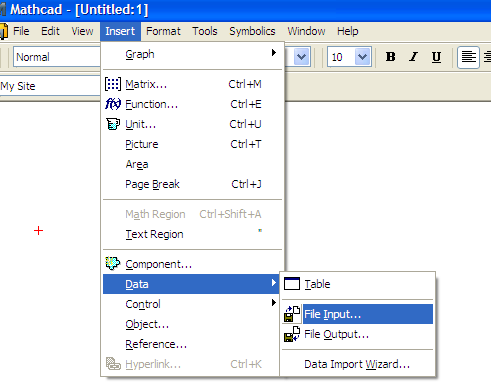Choose Unit... menu entry
This screenshot has height=388, width=491.
193,124
